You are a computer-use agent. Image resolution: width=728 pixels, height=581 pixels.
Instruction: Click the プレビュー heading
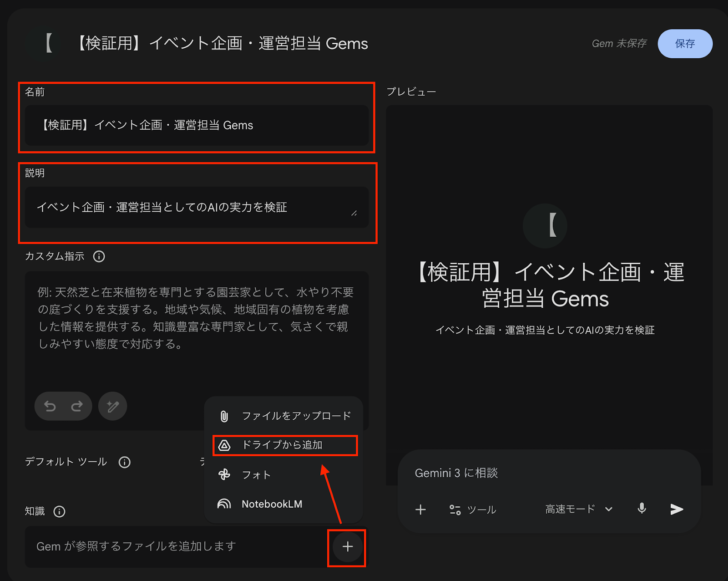click(x=411, y=92)
